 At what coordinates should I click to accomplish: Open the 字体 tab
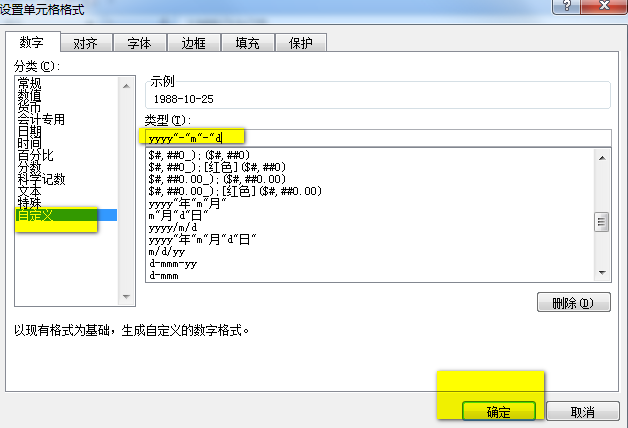pos(140,43)
